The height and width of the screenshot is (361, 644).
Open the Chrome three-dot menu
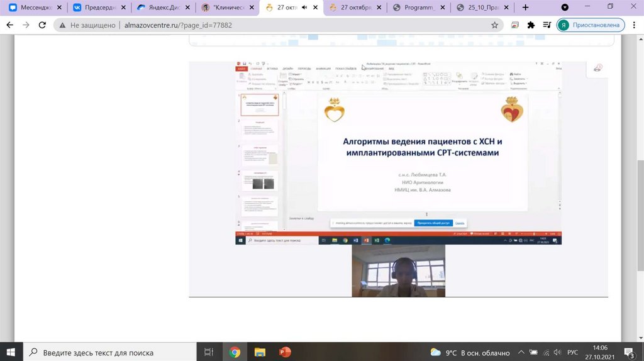[633, 25]
